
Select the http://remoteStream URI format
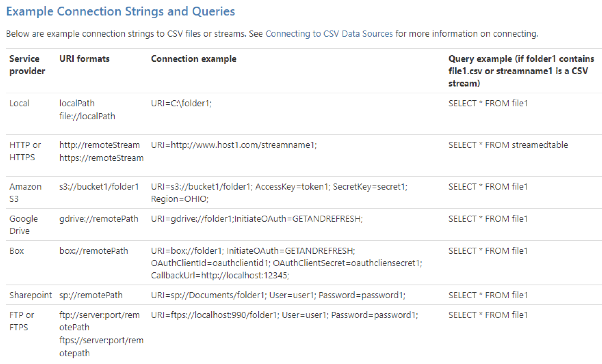click(99, 145)
